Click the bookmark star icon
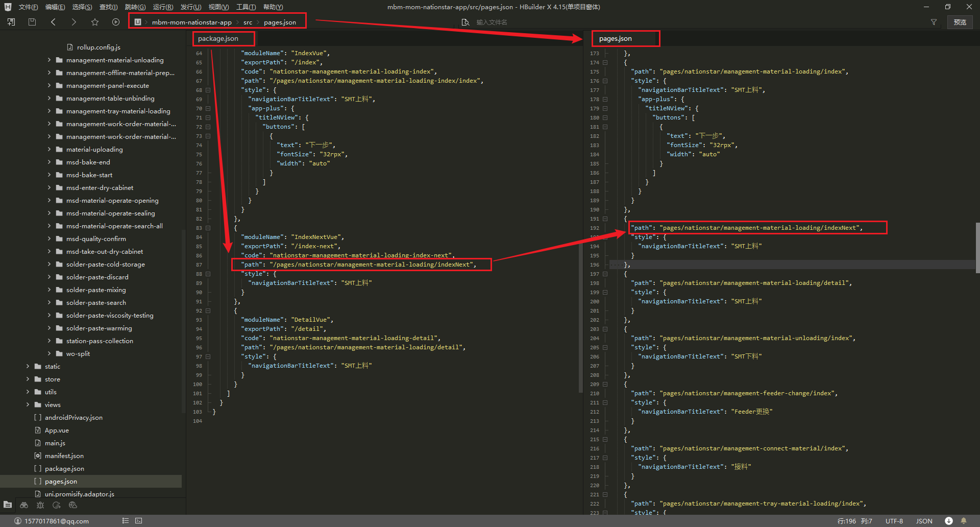The image size is (980, 527). point(95,22)
